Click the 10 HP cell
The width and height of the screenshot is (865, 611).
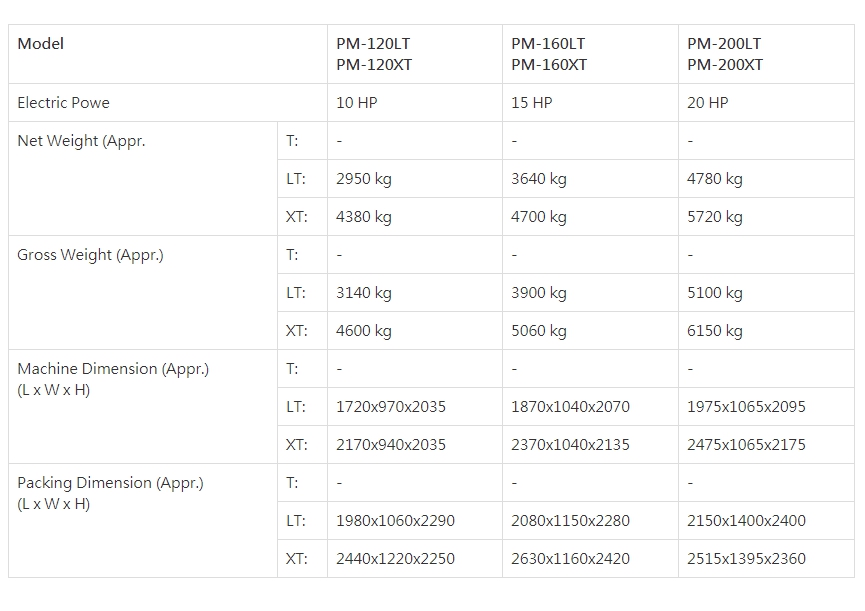tap(415, 103)
